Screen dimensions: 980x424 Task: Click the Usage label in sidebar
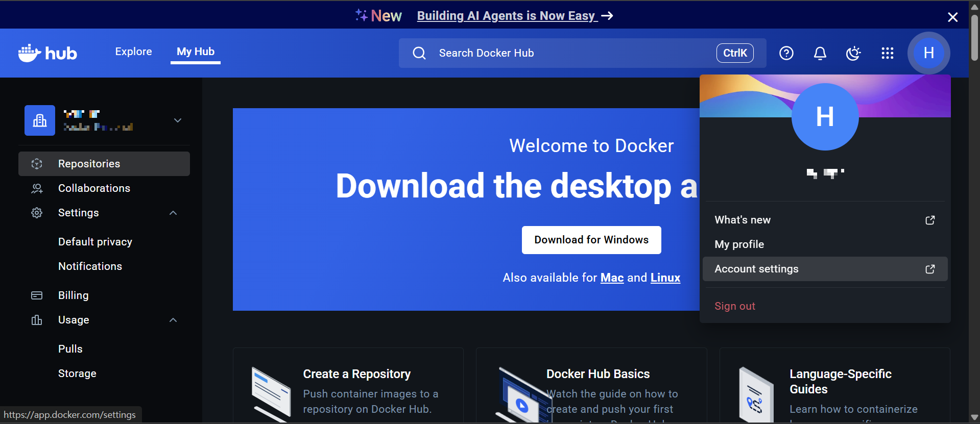pos(74,320)
